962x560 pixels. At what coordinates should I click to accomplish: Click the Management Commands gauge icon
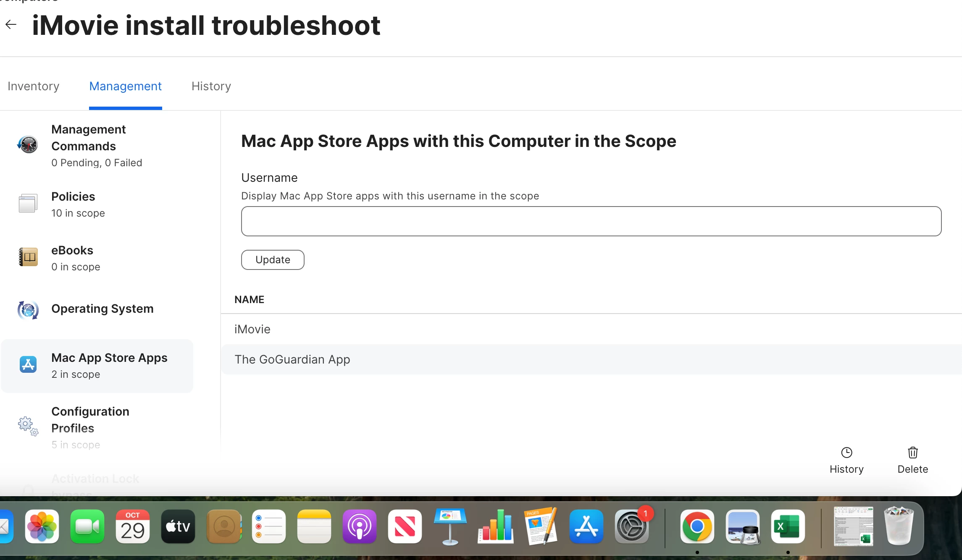click(x=28, y=144)
